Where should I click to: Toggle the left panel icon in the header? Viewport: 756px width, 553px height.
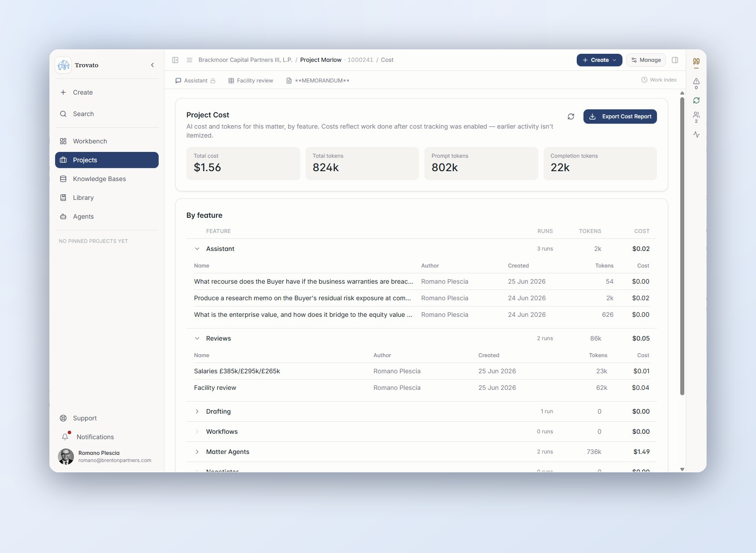pos(175,60)
